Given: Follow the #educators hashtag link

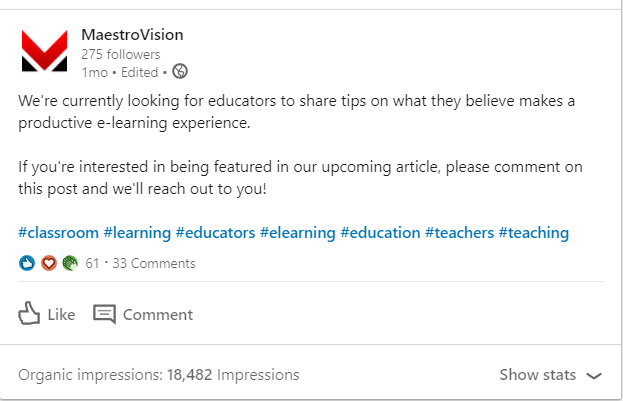Looking at the screenshot, I should 215,233.
